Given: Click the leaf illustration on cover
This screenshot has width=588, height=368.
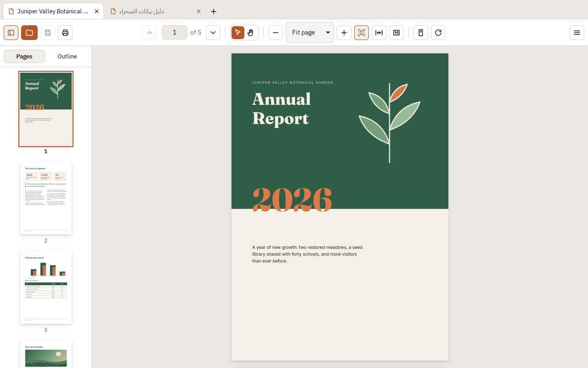Looking at the screenshot, I should point(390,122).
